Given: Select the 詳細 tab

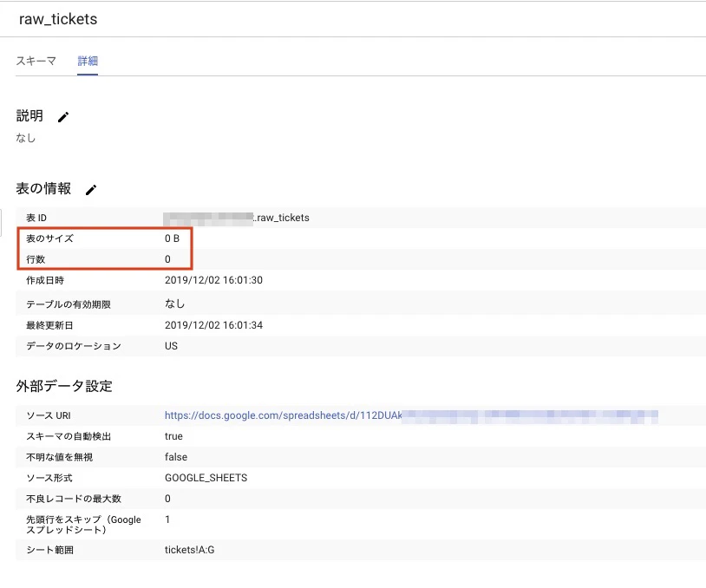Looking at the screenshot, I should click(x=88, y=61).
